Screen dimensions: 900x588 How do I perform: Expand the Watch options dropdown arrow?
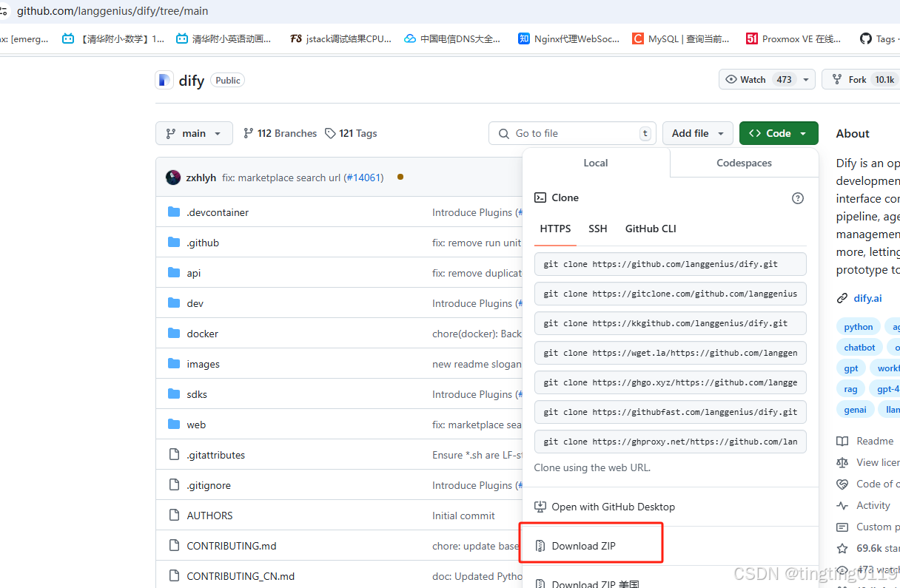click(x=806, y=80)
